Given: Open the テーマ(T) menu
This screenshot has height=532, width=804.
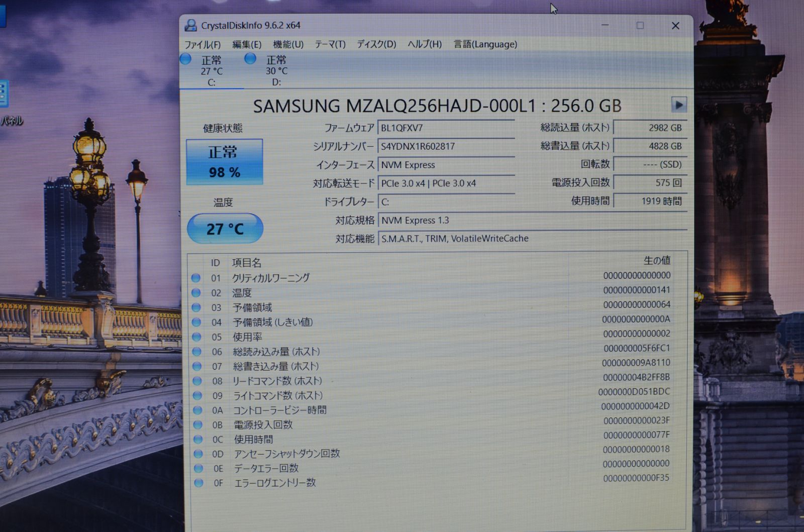Looking at the screenshot, I should 330,44.
